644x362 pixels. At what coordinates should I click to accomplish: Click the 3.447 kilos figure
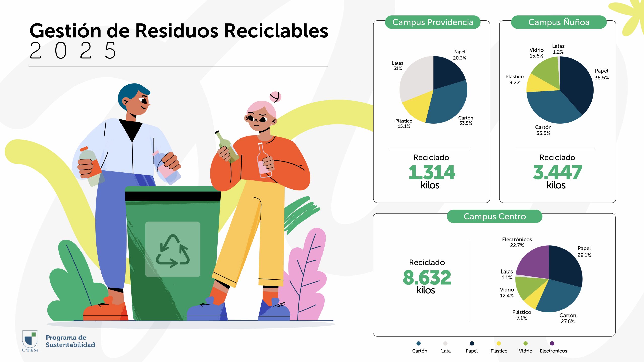point(557,173)
